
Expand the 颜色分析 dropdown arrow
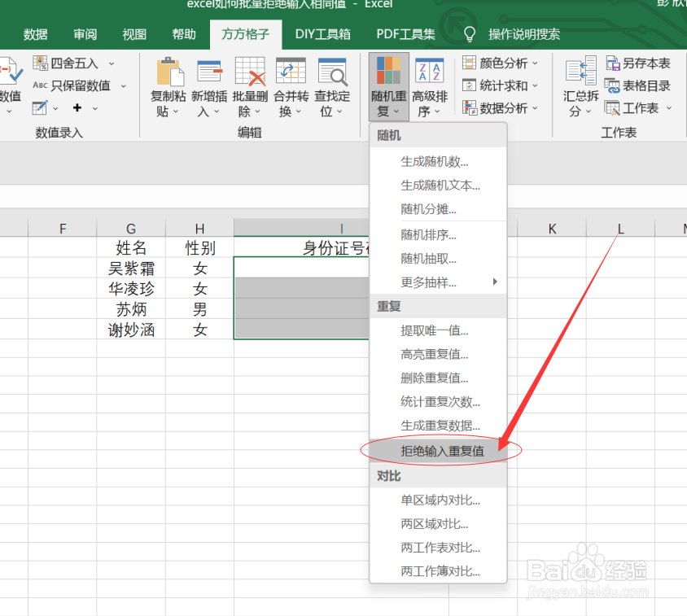pos(535,63)
